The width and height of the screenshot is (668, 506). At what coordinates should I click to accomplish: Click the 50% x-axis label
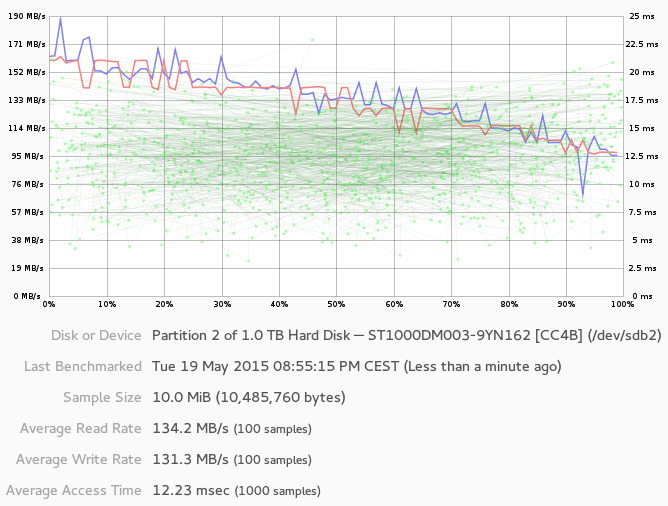(336, 304)
